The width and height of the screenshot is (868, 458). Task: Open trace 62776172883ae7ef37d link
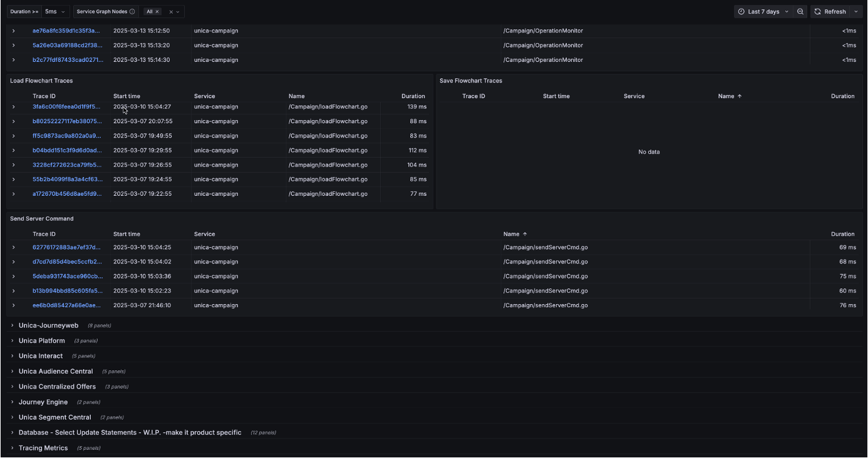[66, 247]
